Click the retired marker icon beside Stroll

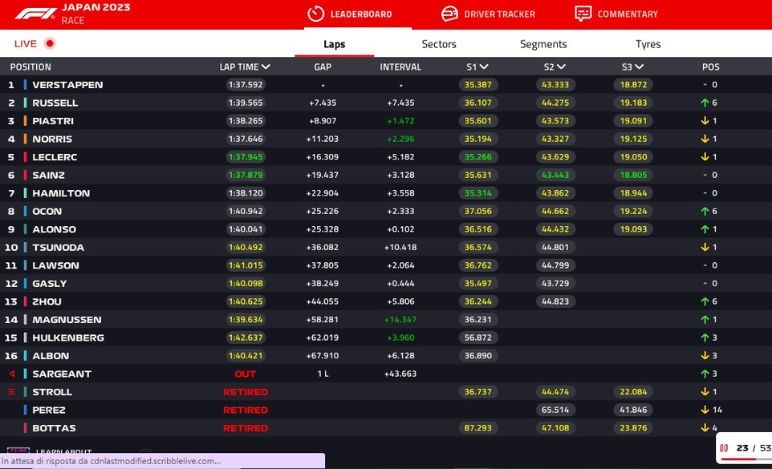(13, 392)
